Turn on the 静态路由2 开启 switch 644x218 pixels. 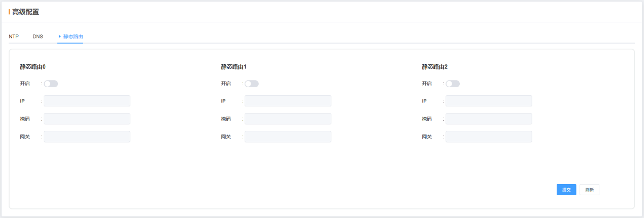click(x=453, y=84)
